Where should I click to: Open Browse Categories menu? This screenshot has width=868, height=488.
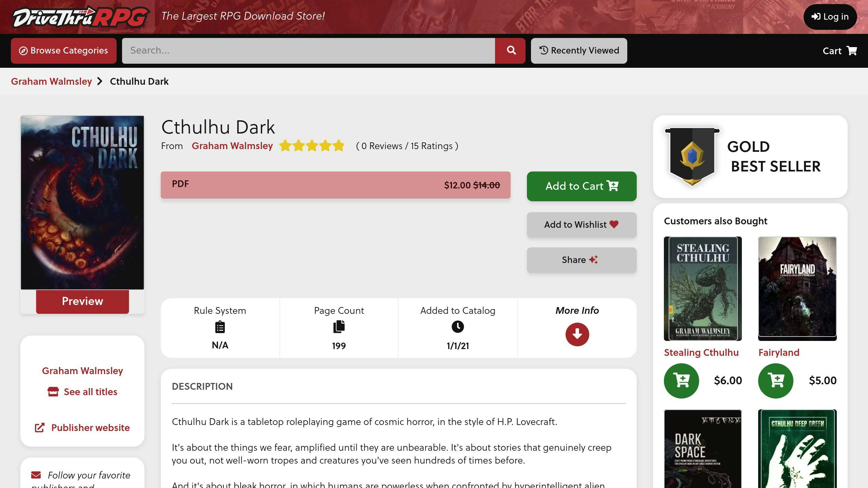pyautogui.click(x=64, y=50)
